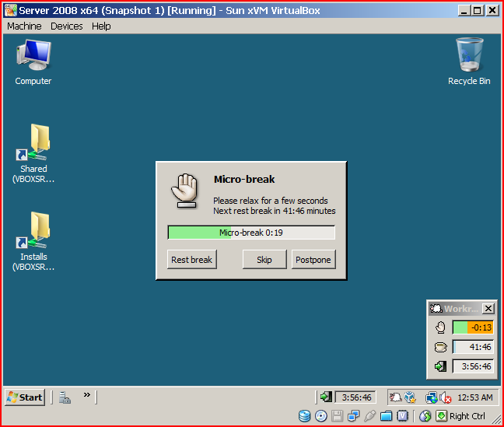Click the Postpone button
This screenshot has width=504, height=427.
point(313,260)
